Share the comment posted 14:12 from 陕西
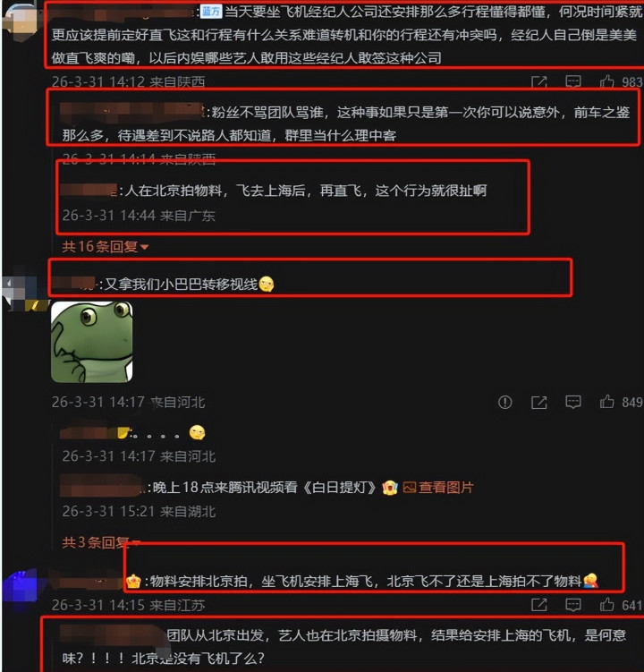The width and height of the screenshot is (644, 672). 539,81
